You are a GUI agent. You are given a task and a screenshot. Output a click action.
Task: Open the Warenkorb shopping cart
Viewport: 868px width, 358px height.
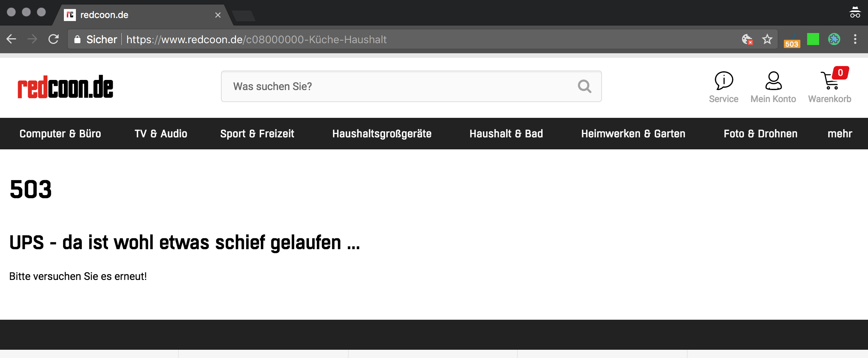click(x=830, y=81)
